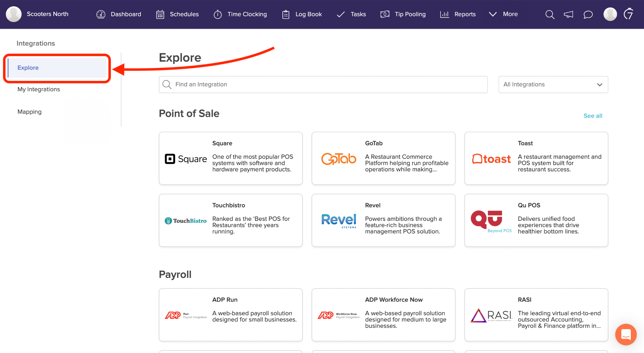This screenshot has height=353, width=644.
Task: Open the Reports section
Action: point(458,14)
